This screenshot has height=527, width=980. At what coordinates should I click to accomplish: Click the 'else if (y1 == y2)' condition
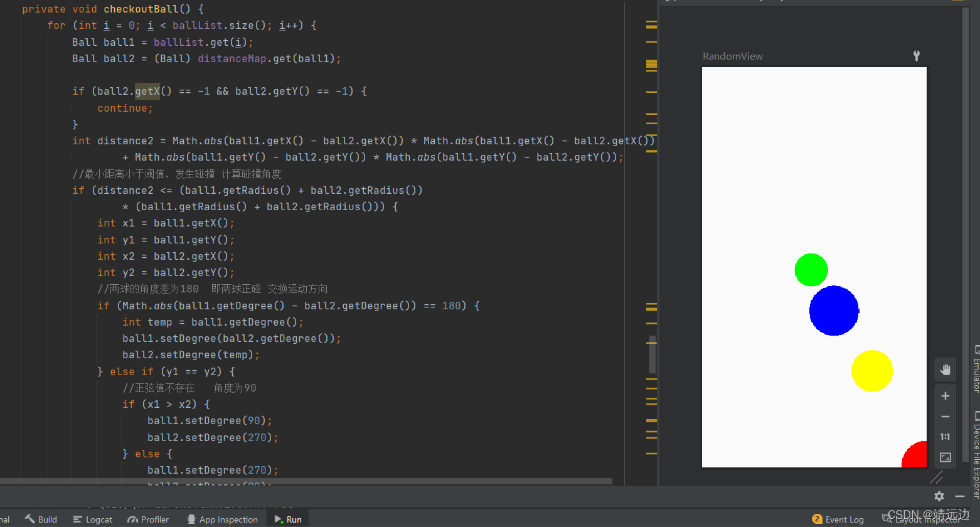(x=173, y=371)
